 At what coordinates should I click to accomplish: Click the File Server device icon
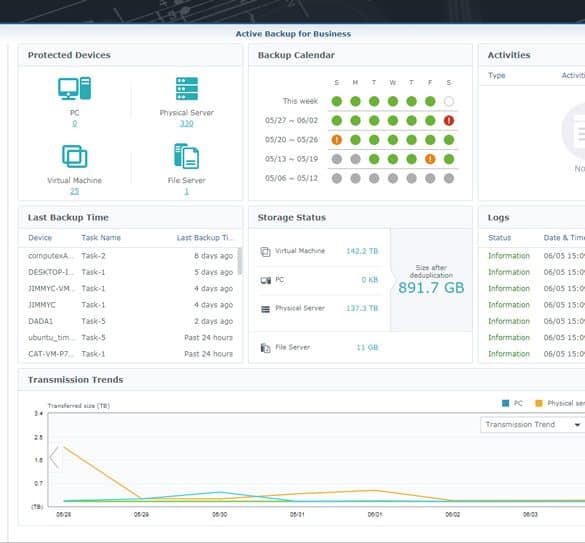[x=187, y=156]
